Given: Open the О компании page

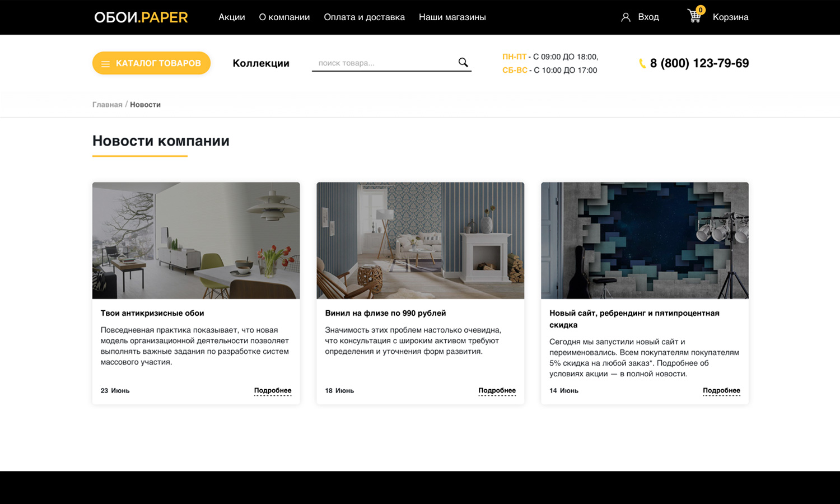Looking at the screenshot, I should [284, 17].
